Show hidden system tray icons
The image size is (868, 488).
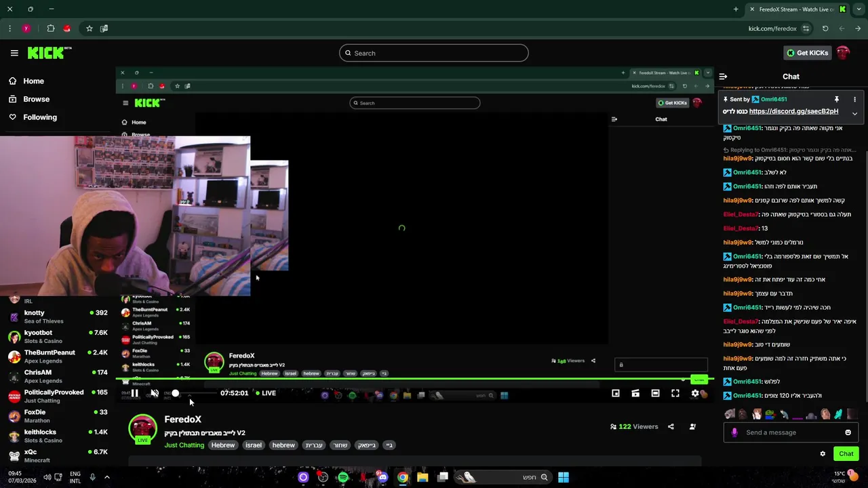pyautogui.click(x=106, y=477)
